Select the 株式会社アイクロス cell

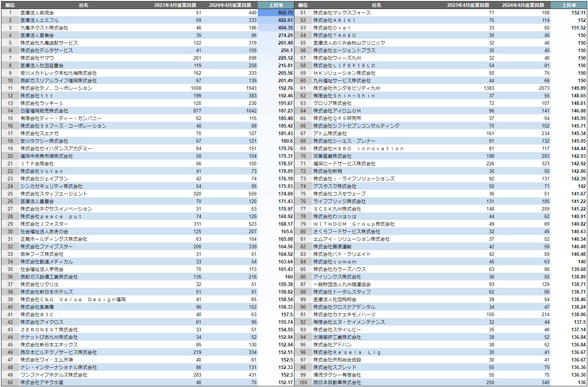(42, 322)
